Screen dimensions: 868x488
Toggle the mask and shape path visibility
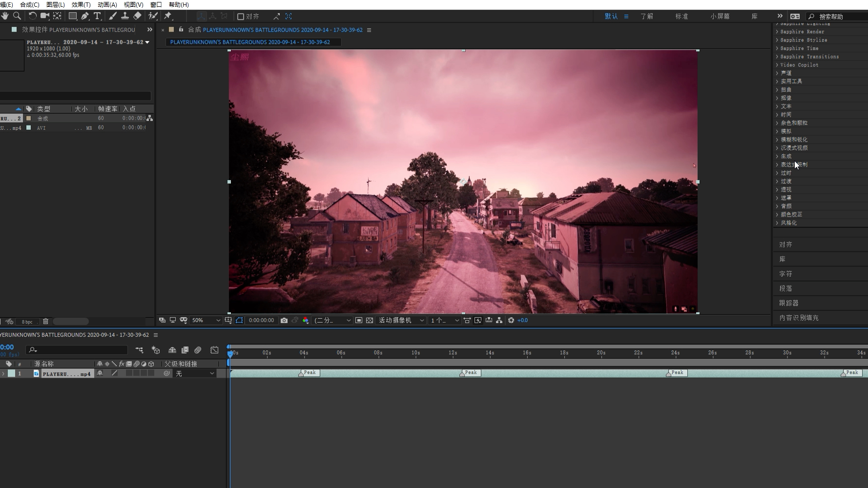239,320
